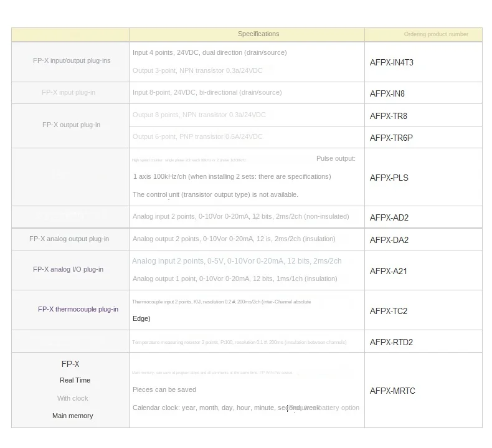
Task: Click the 'FP-X' label above Real Time
Action: click(70, 364)
